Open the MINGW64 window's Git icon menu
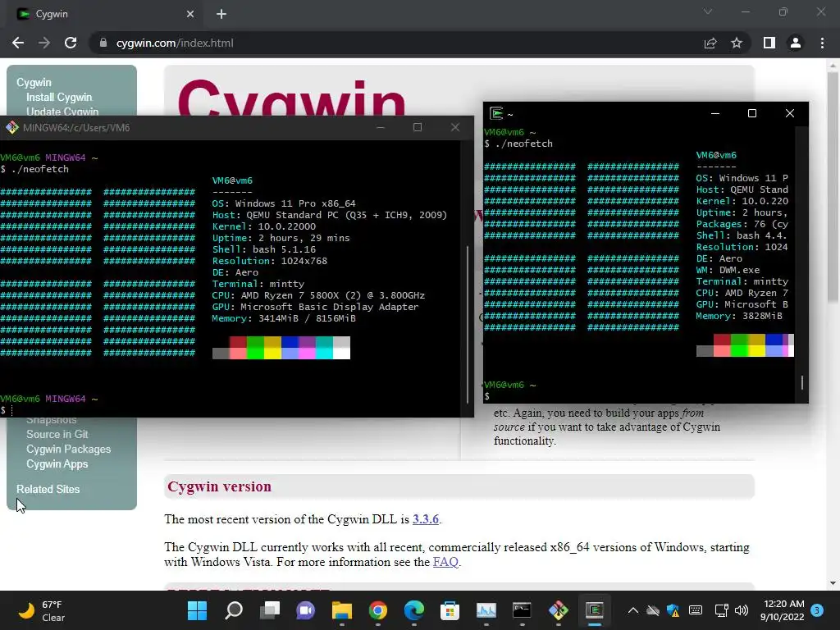 11,127
